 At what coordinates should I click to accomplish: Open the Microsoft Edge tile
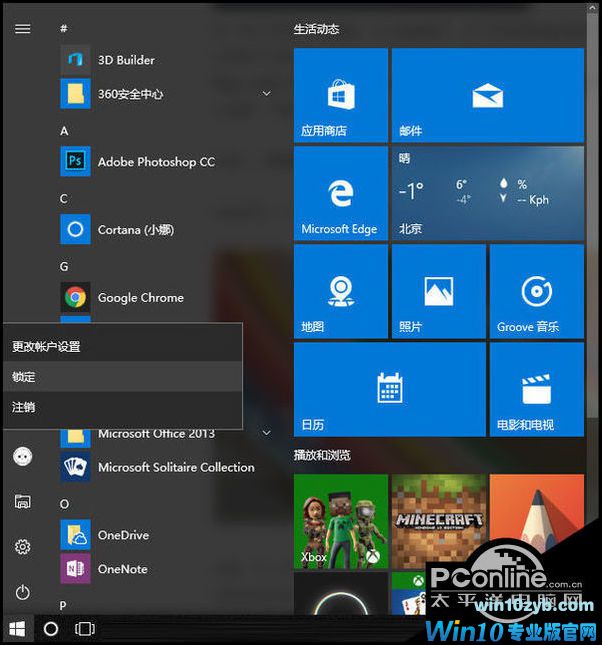coord(340,193)
